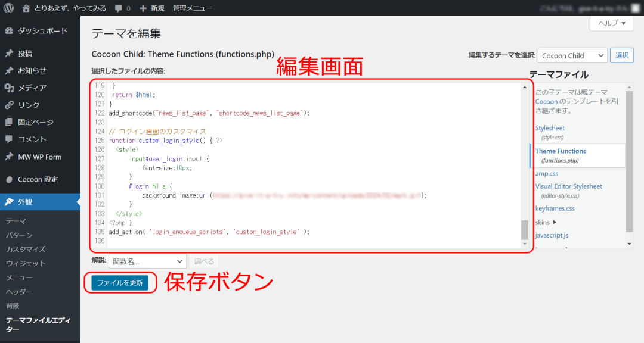Click the ファイルを更新 button
This screenshot has width=644, height=343.
pos(120,283)
